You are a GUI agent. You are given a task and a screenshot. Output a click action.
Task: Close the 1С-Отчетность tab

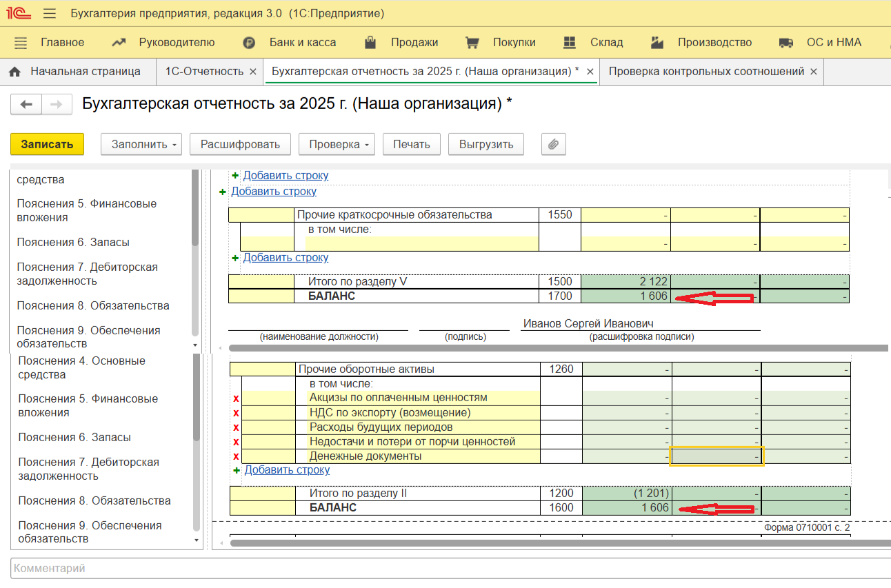(x=252, y=72)
